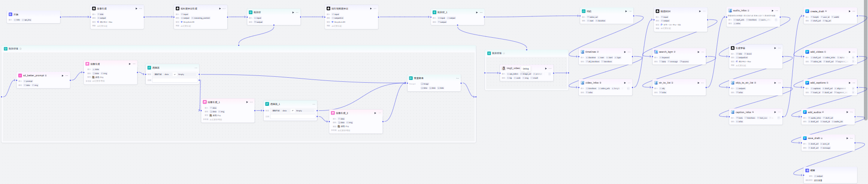This screenshot has width=868, height=184.
Task: Run the audio_infos node
Action: coord(772,10)
